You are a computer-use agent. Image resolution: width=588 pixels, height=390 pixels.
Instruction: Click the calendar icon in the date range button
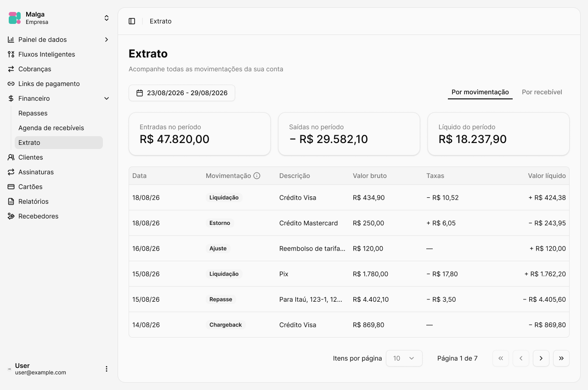coord(140,93)
